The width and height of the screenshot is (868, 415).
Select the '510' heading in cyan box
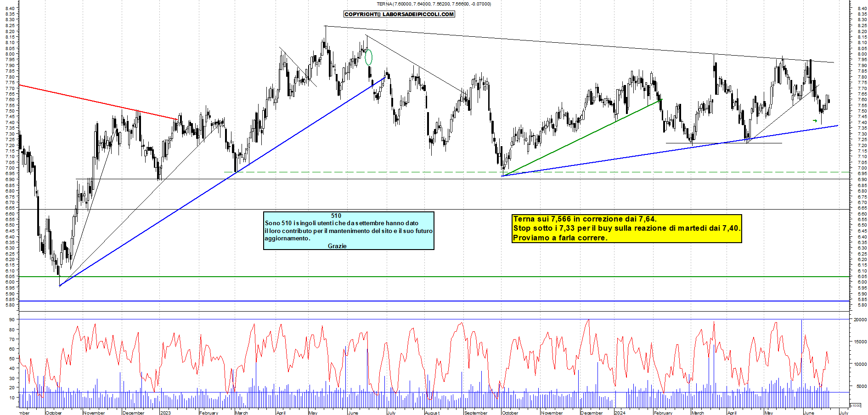(336, 216)
